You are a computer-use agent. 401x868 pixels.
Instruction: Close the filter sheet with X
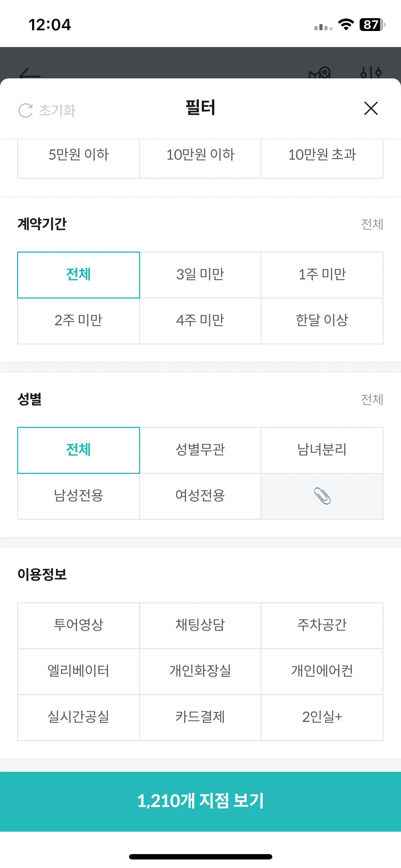pyautogui.click(x=371, y=108)
